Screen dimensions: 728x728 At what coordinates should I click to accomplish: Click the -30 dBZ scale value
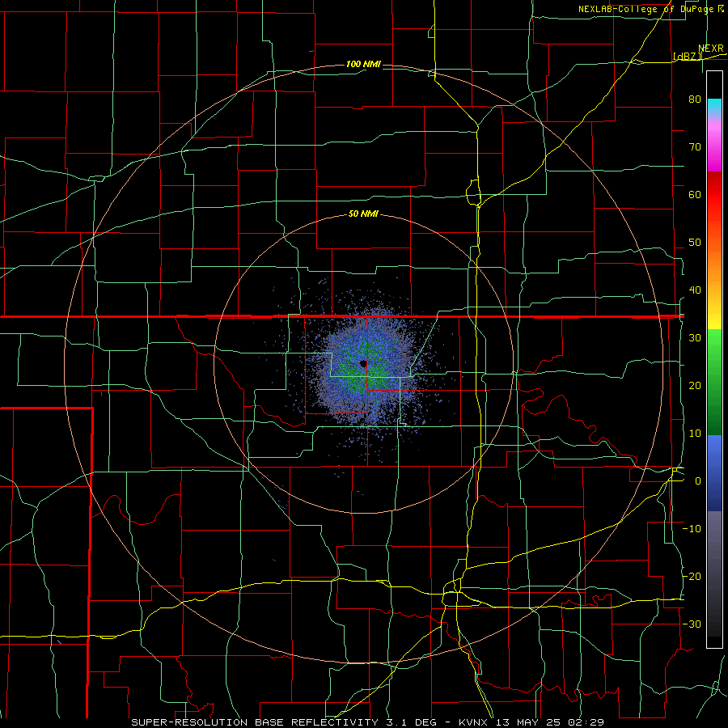pyautogui.click(x=692, y=624)
